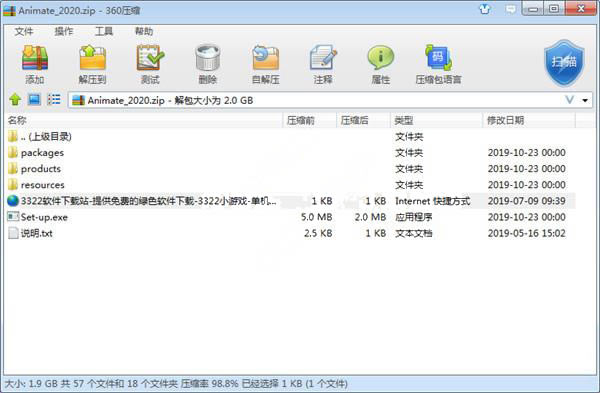Viewport: 600px width, 393px height.
Task: Open Archive Language (压缩包语言) tool
Action: coord(438,58)
